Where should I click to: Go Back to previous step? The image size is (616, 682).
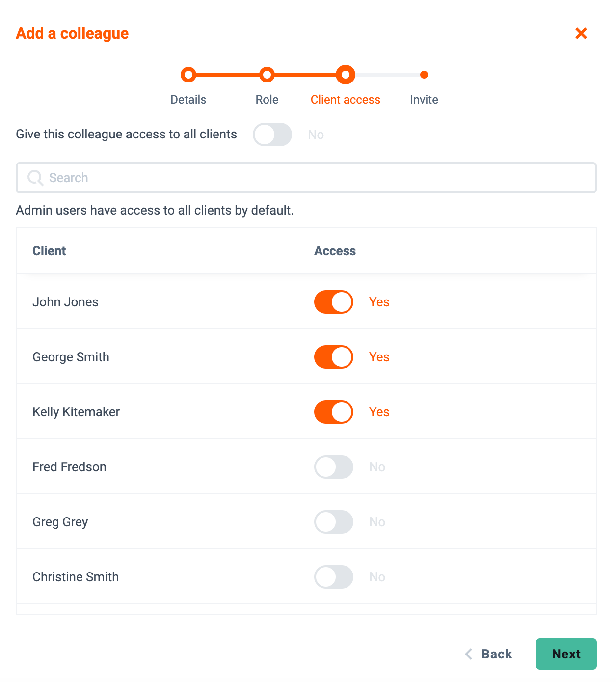click(488, 654)
